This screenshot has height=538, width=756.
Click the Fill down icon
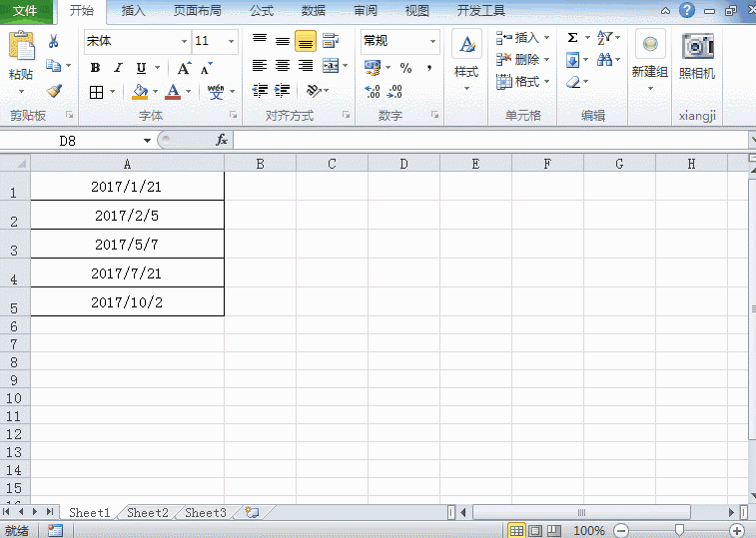[x=573, y=60]
